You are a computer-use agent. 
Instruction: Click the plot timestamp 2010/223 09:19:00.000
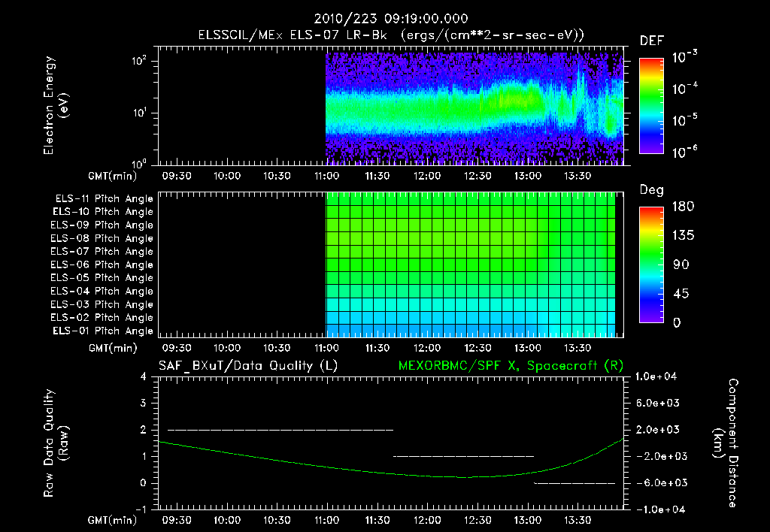click(x=391, y=19)
